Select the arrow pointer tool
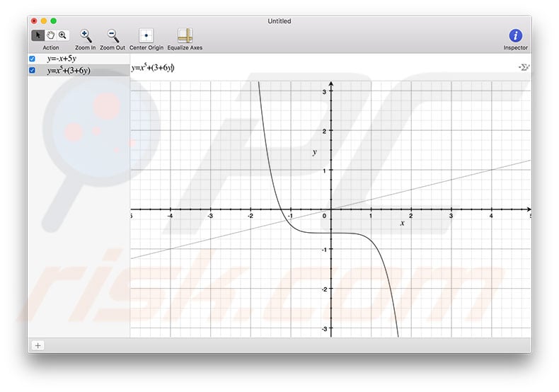The image size is (559, 392). coord(38,35)
